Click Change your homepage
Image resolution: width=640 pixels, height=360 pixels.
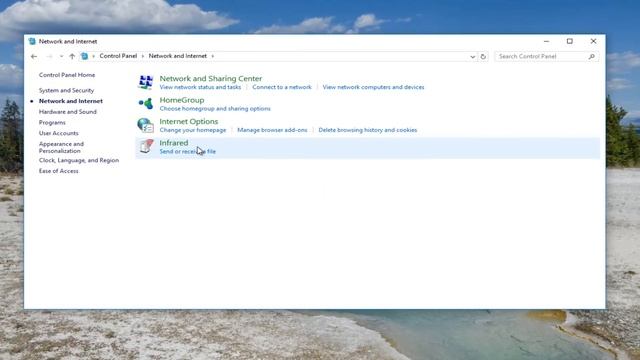pos(193,130)
